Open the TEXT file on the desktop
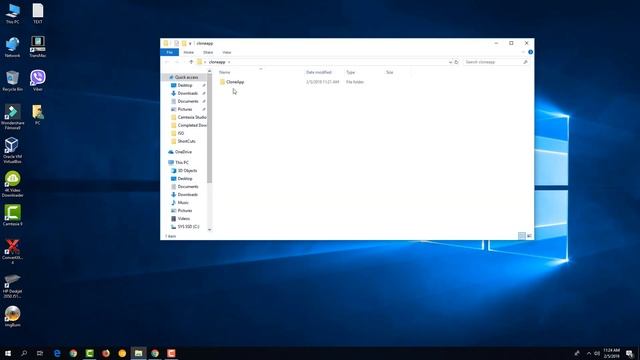640x360 pixels. coord(38,13)
